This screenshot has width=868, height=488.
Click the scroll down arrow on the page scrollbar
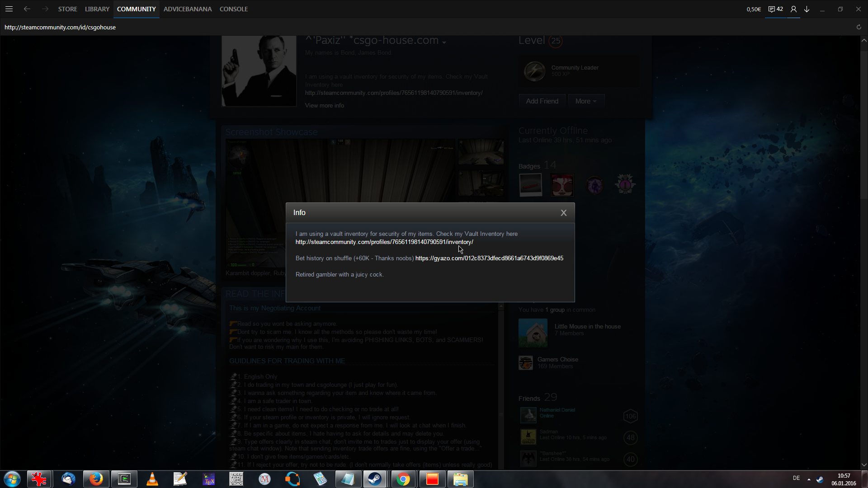point(864,465)
